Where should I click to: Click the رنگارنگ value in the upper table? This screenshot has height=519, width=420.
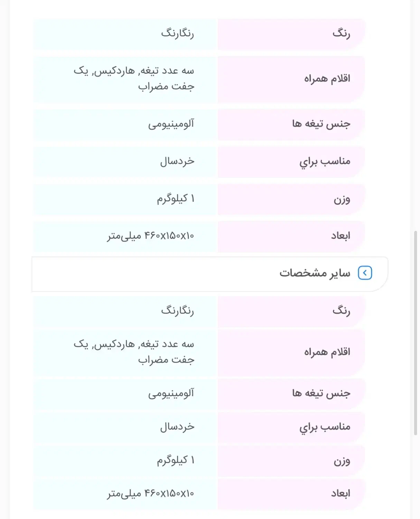177,34
